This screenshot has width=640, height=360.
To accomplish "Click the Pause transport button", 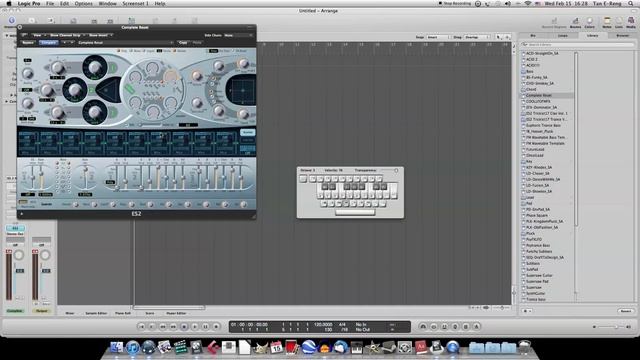I will click(x=205, y=327).
